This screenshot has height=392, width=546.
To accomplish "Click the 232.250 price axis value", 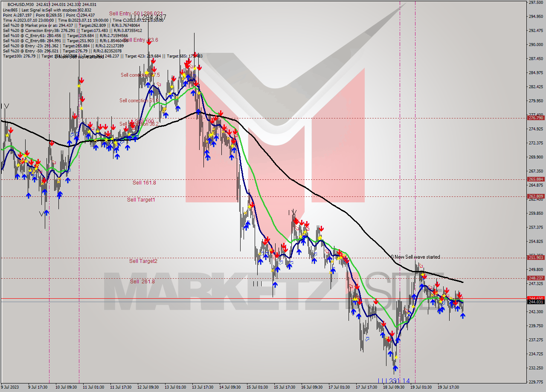I will (536, 368).
